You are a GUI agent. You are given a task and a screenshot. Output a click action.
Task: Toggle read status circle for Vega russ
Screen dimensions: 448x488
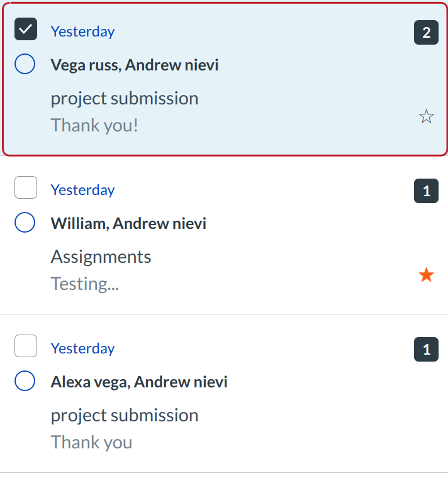(25, 64)
